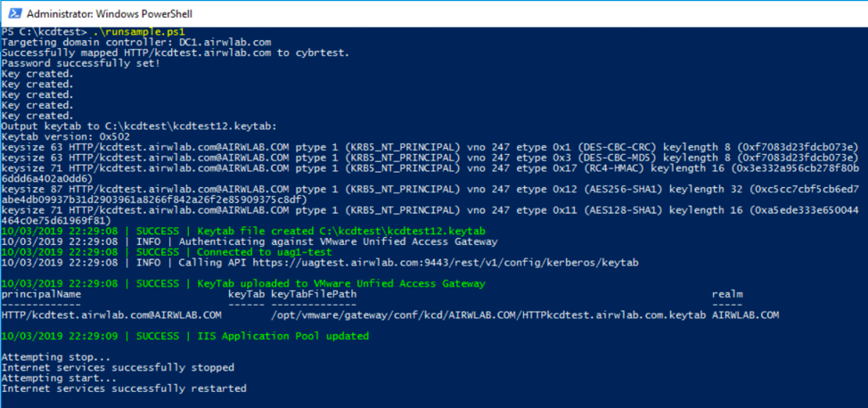Close the Windows PowerShell window
This screenshot has height=408, width=868.
coord(840,13)
